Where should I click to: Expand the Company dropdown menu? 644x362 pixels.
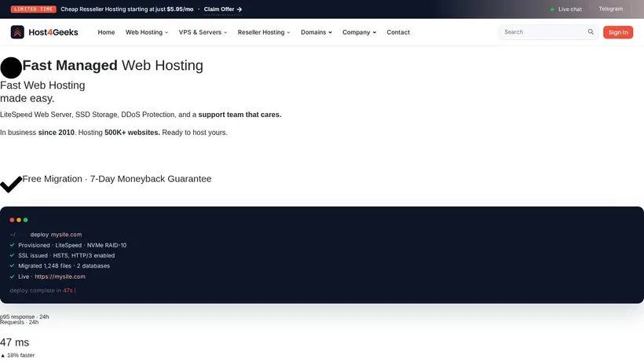click(x=359, y=32)
